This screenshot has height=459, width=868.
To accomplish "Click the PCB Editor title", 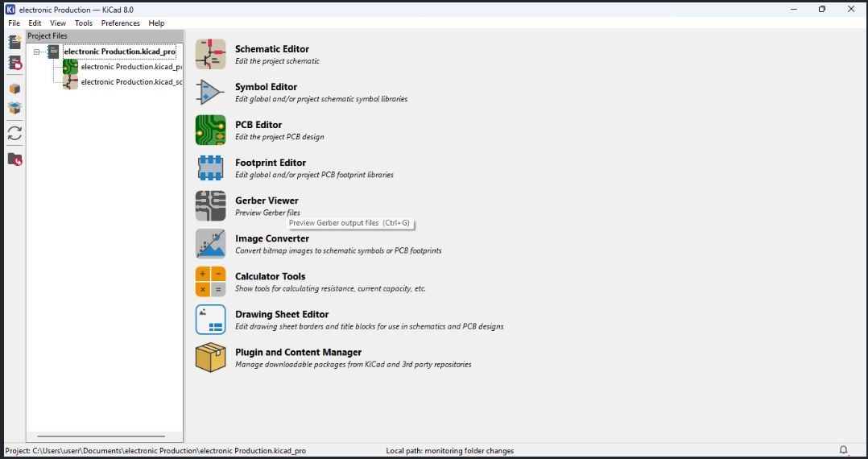I will click(x=258, y=125).
